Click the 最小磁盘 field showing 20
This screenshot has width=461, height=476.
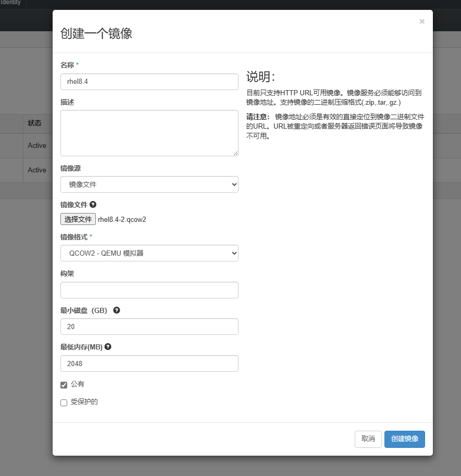click(149, 327)
